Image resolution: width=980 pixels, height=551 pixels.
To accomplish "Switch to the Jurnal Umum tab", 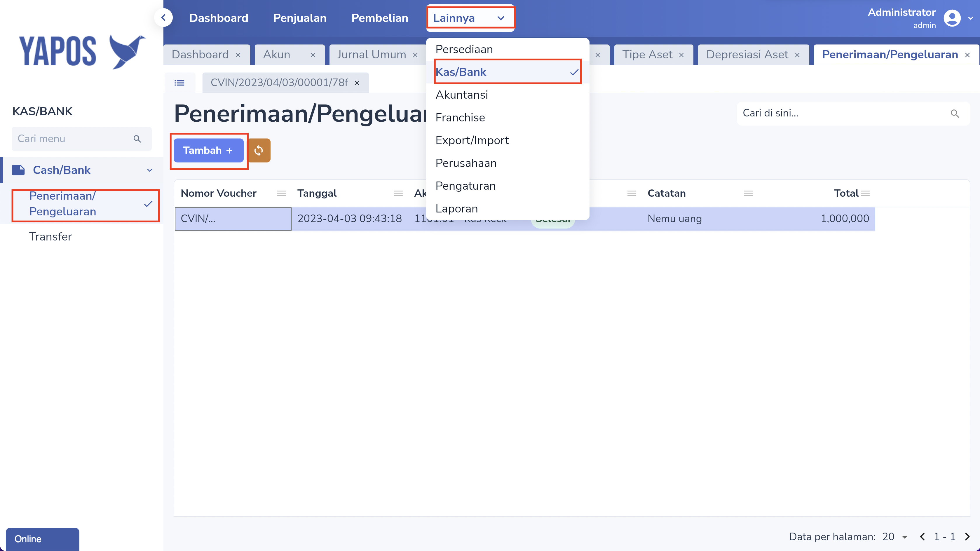I will [371, 55].
